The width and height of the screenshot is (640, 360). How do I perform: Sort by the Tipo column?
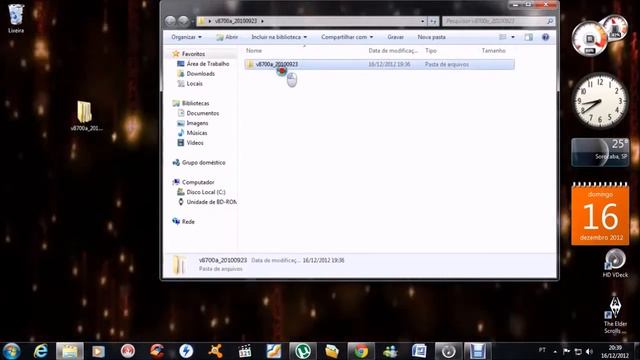pyautogui.click(x=431, y=51)
